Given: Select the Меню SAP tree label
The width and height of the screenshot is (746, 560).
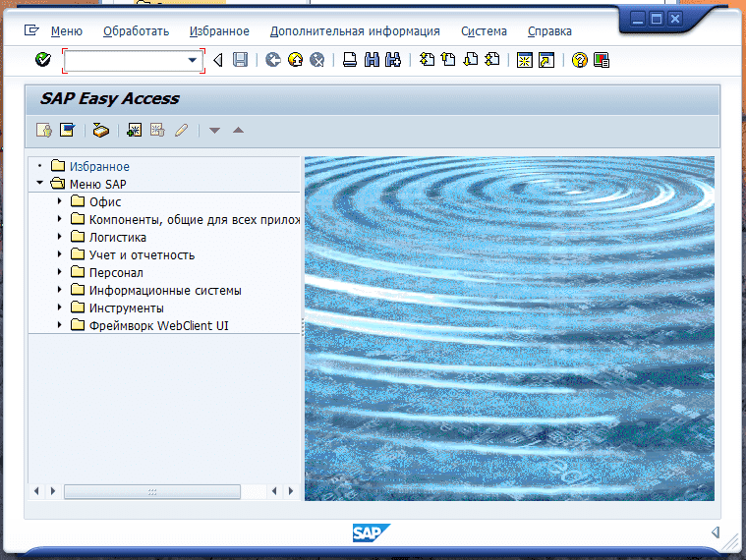Looking at the screenshot, I should point(98,184).
